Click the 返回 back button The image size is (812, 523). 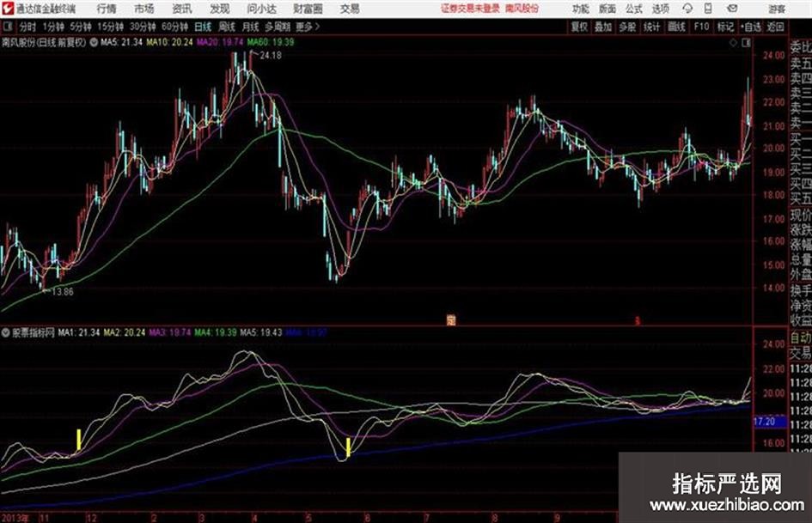[x=775, y=27]
